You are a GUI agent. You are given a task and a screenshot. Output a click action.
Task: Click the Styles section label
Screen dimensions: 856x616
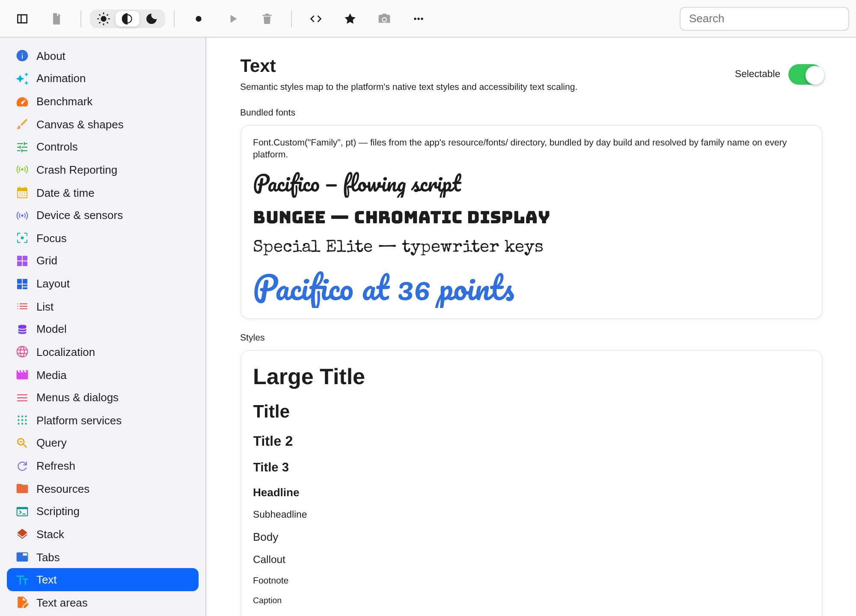(x=253, y=338)
